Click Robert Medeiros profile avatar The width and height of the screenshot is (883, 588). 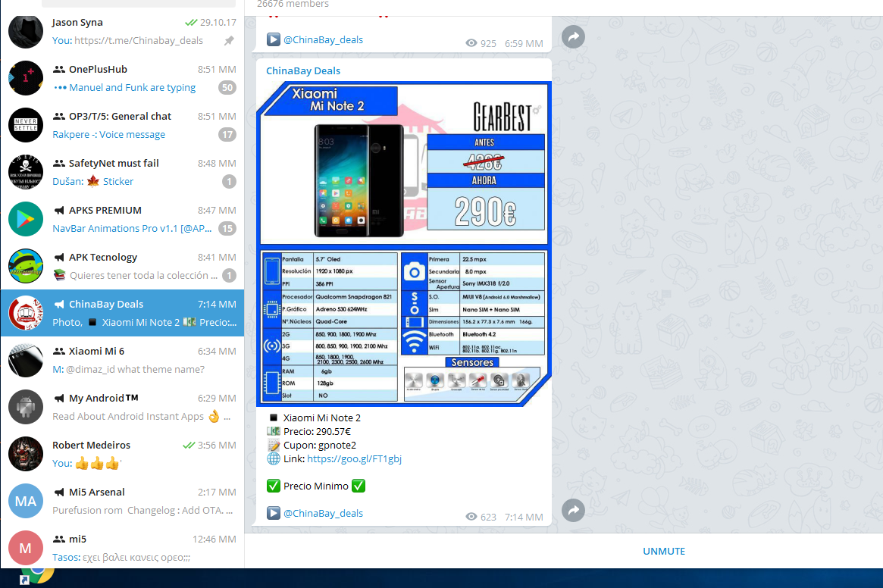click(x=25, y=454)
